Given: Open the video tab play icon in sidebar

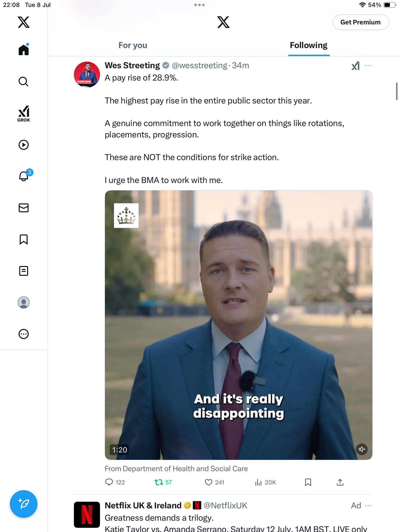Looking at the screenshot, I should (24, 145).
